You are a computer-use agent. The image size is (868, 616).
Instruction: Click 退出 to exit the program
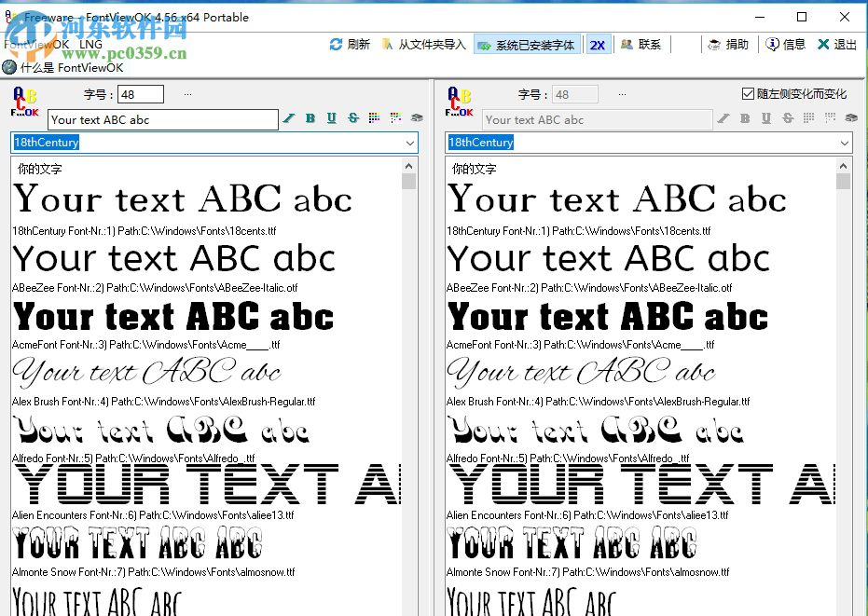click(837, 45)
